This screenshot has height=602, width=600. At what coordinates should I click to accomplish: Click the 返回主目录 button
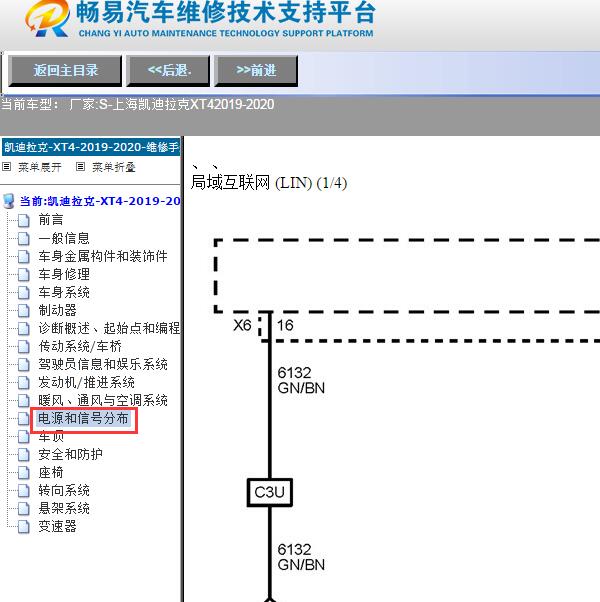click(65, 71)
